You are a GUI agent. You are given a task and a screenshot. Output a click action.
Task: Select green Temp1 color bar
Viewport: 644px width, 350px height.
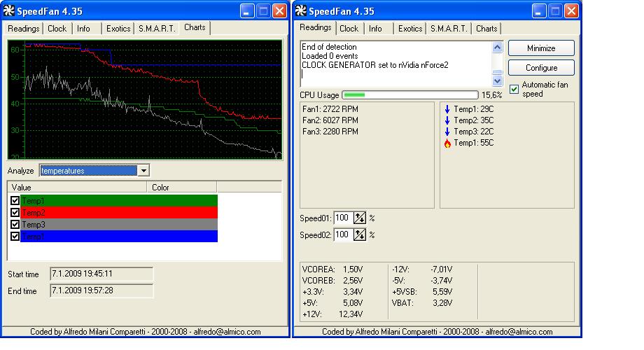point(119,200)
